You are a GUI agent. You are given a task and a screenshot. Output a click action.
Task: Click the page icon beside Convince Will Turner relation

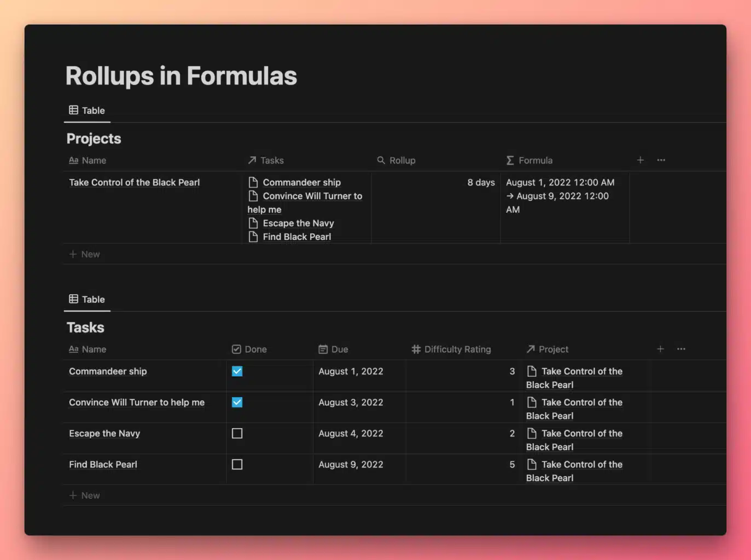point(253,196)
